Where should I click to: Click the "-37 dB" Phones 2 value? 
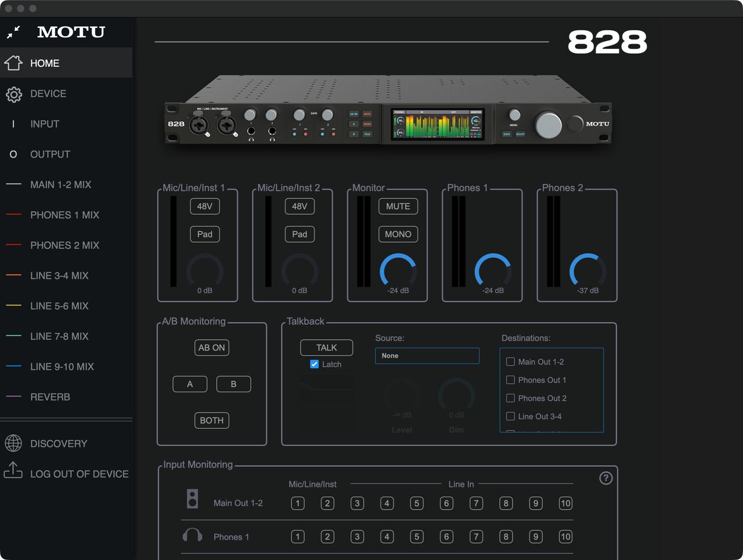point(588,290)
